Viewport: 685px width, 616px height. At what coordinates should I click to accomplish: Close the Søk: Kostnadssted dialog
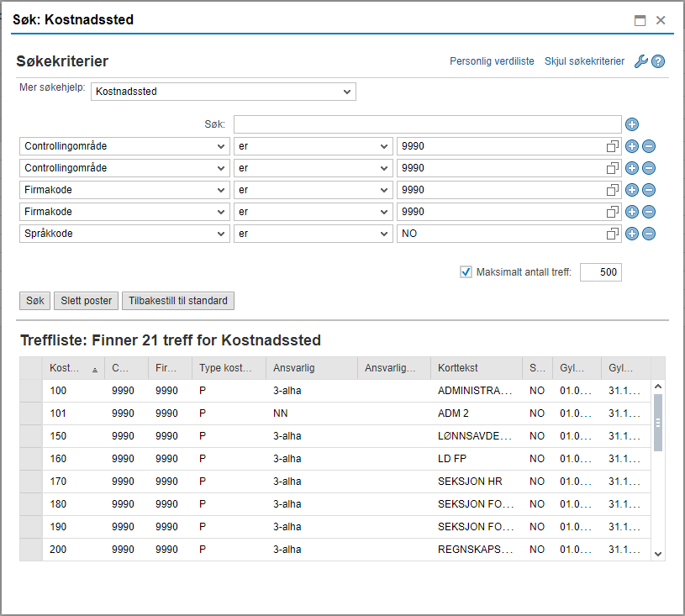click(x=661, y=20)
